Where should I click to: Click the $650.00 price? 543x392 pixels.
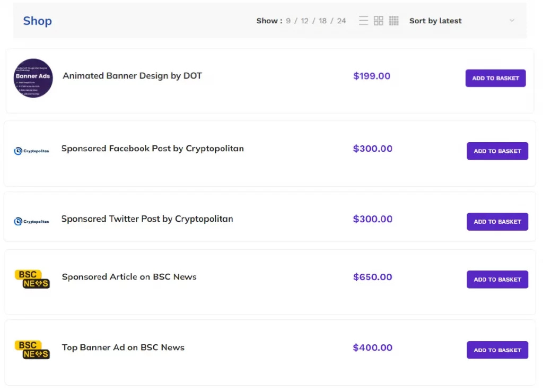[x=373, y=277]
